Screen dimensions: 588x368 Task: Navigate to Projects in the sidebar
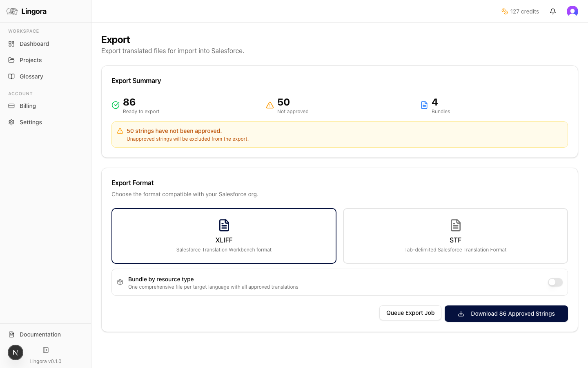coord(30,60)
